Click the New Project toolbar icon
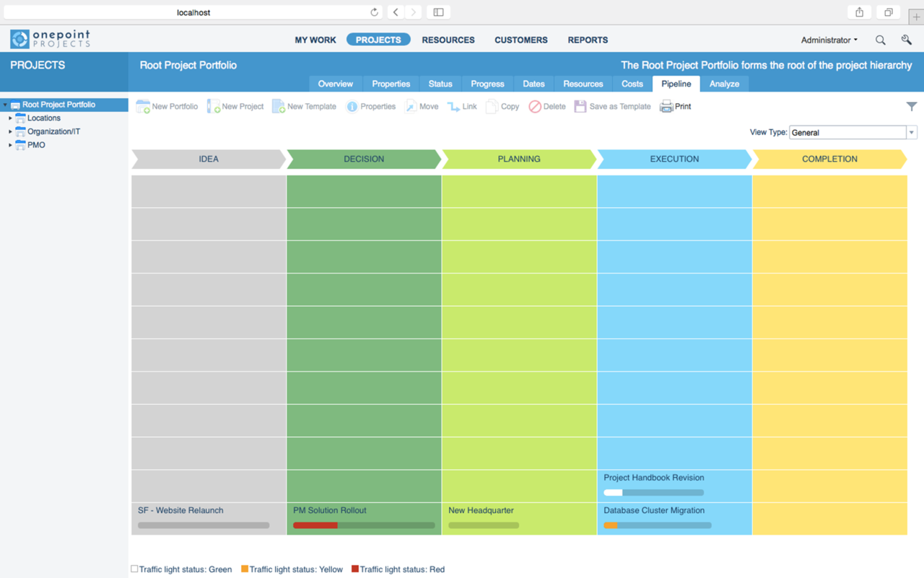This screenshot has width=924, height=578. 214,106
